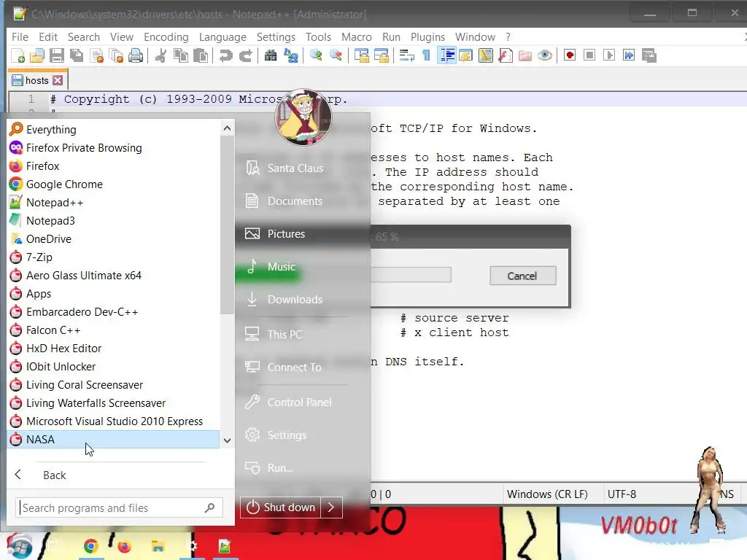The image size is (747, 560).
Task: Click the user avatar picture
Action: [303, 117]
